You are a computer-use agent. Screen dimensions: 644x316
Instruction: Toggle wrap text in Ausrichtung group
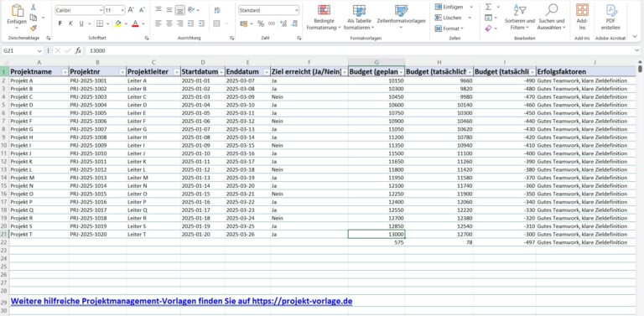[217, 10]
